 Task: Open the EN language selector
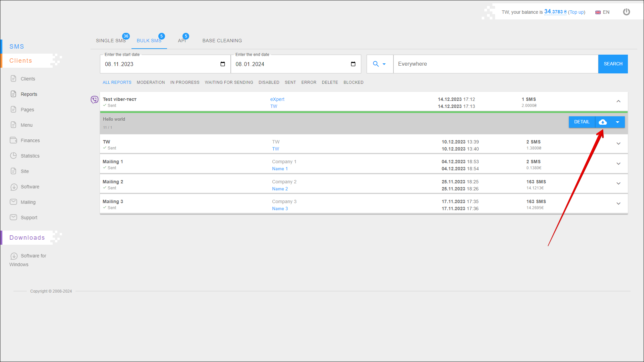(602, 12)
